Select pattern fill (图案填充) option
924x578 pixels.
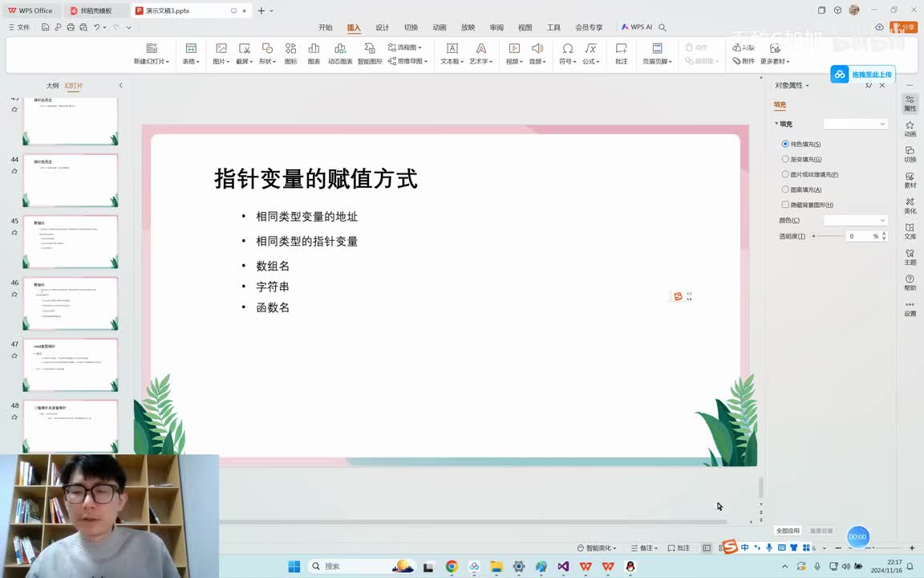point(801,189)
